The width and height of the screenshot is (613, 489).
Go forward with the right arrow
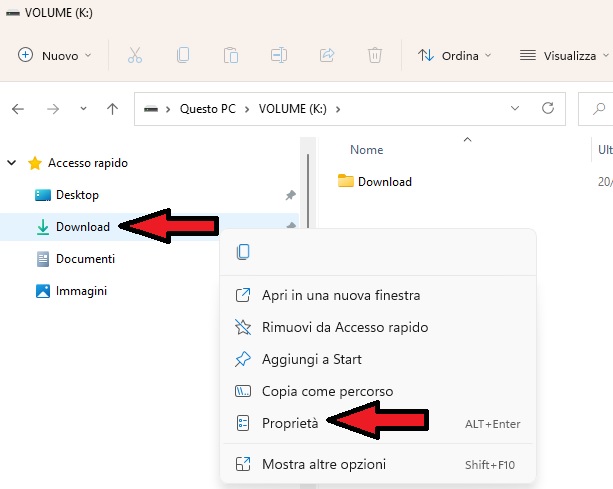click(x=53, y=109)
